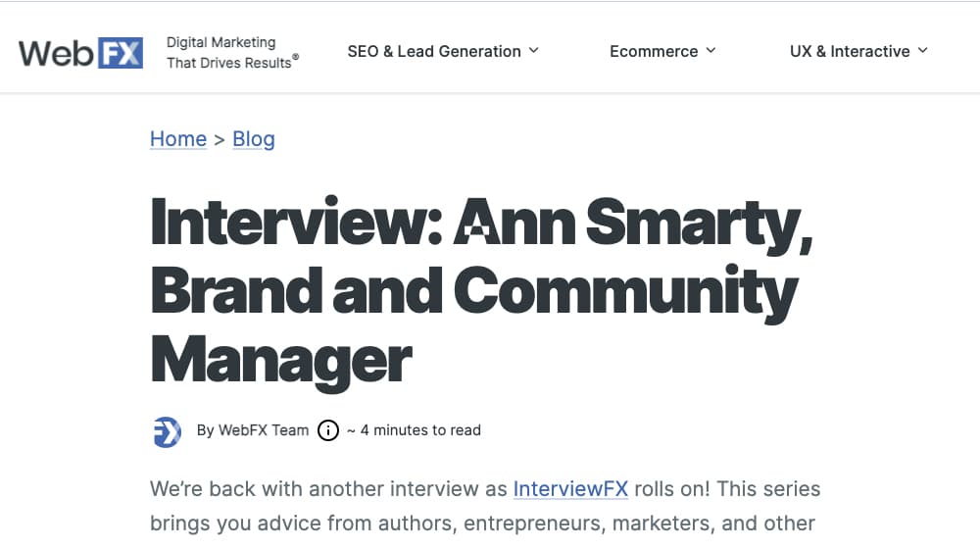Open the Blog breadcrumb link
Viewport: 980px width, 549px height.
point(254,139)
